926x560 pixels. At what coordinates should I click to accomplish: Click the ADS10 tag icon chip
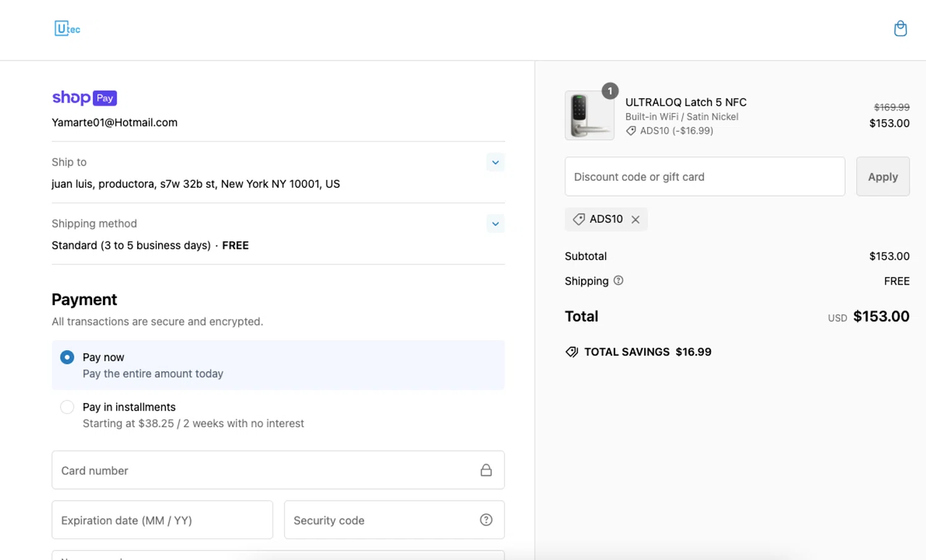pyautogui.click(x=578, y=219)
